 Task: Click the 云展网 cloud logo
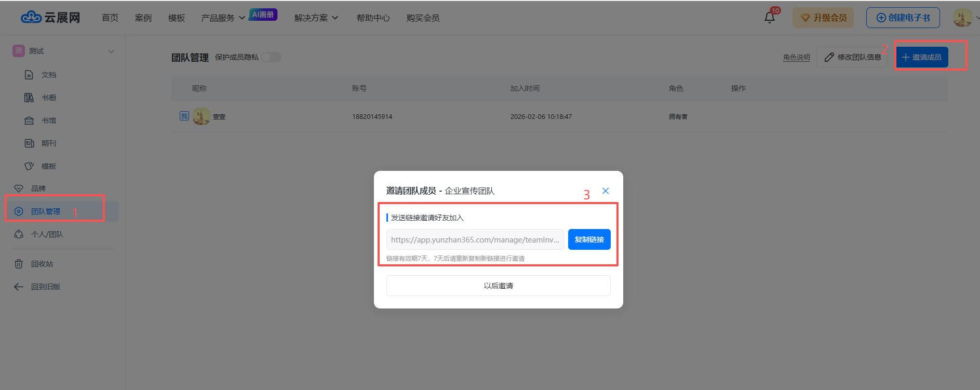pyautogui.click(x=50, y=18)
